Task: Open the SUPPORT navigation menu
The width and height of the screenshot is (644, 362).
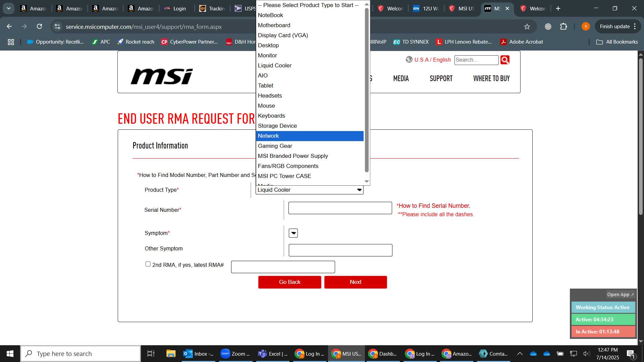Action: point(441,78)
